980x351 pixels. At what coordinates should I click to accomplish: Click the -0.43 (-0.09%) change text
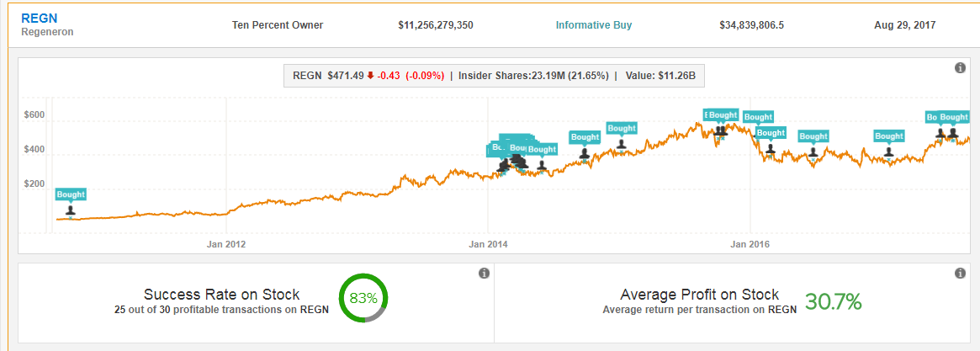click(410, 76)
